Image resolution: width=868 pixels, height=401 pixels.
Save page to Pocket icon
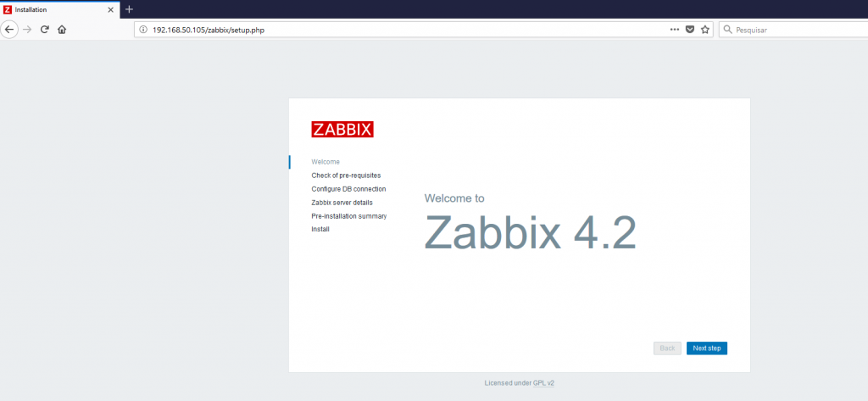click(690, 30)
